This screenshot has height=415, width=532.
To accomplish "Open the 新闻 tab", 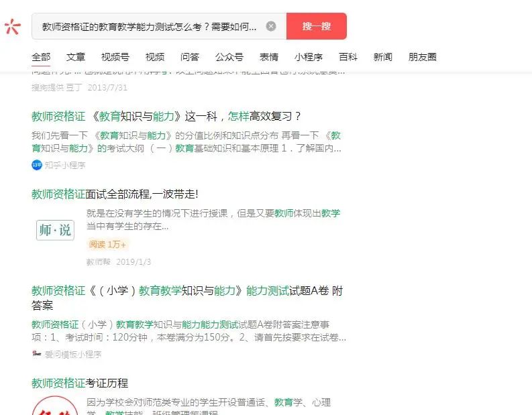I will (382, 57).
